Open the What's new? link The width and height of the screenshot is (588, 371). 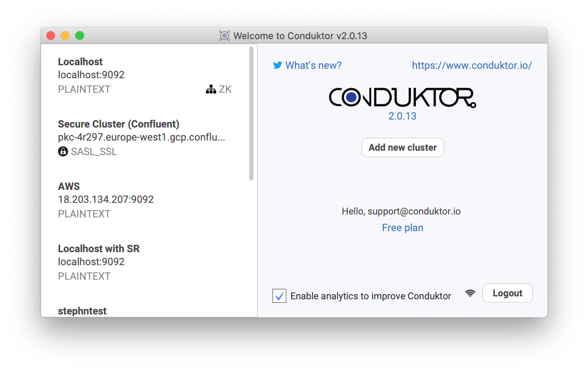coord(313,65)
